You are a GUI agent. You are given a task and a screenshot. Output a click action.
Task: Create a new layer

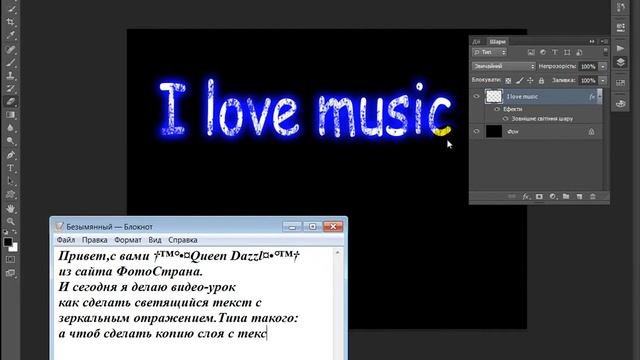click(x=579, y=197)
